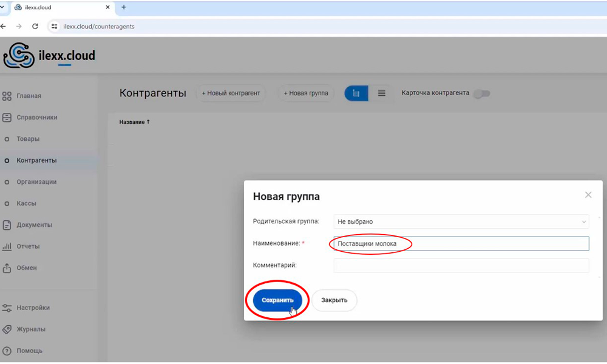Click the ilexx.cloud logo icon
This screenshot has width=607, height=364.
pos(18,56)
